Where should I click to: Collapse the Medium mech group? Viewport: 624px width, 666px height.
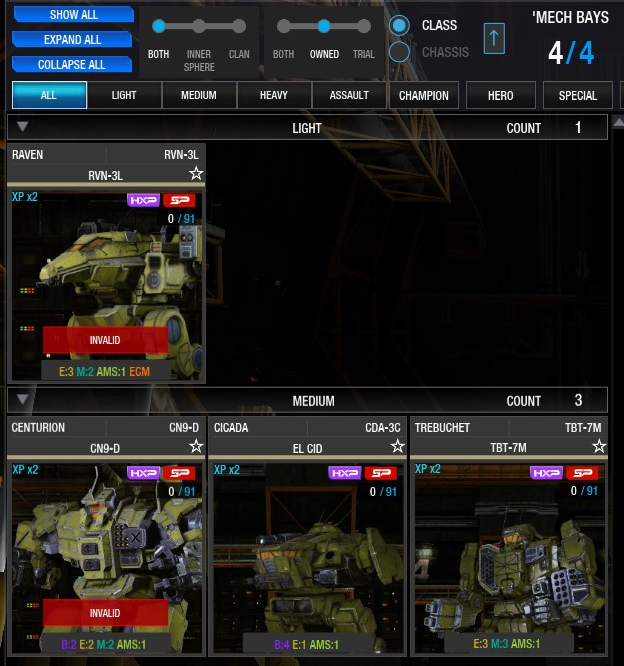point(23,399)
